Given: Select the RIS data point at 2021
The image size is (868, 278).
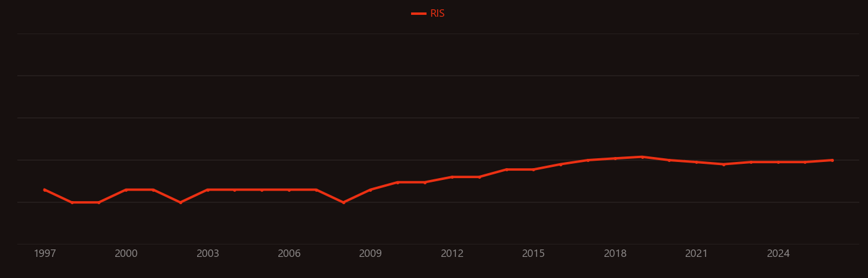Looking at the screenshot, I should click(x=697, y=162).
